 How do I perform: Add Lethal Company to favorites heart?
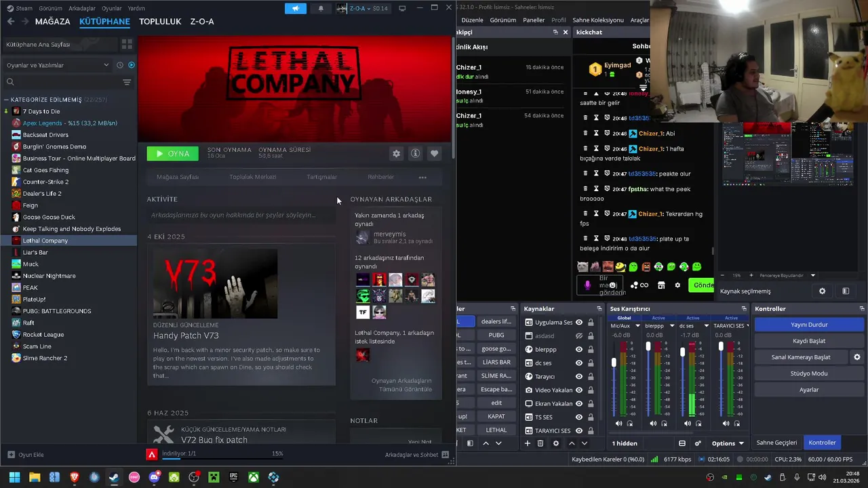434,154
